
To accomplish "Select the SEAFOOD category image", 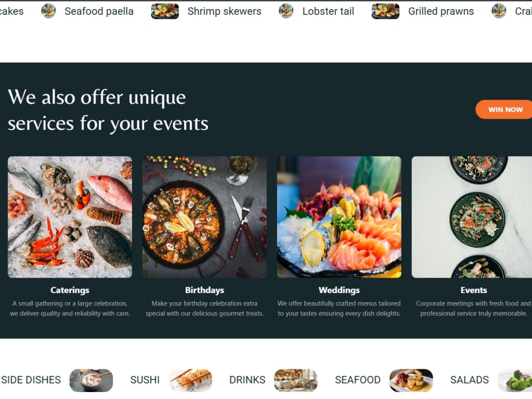I will pos(411,380).
